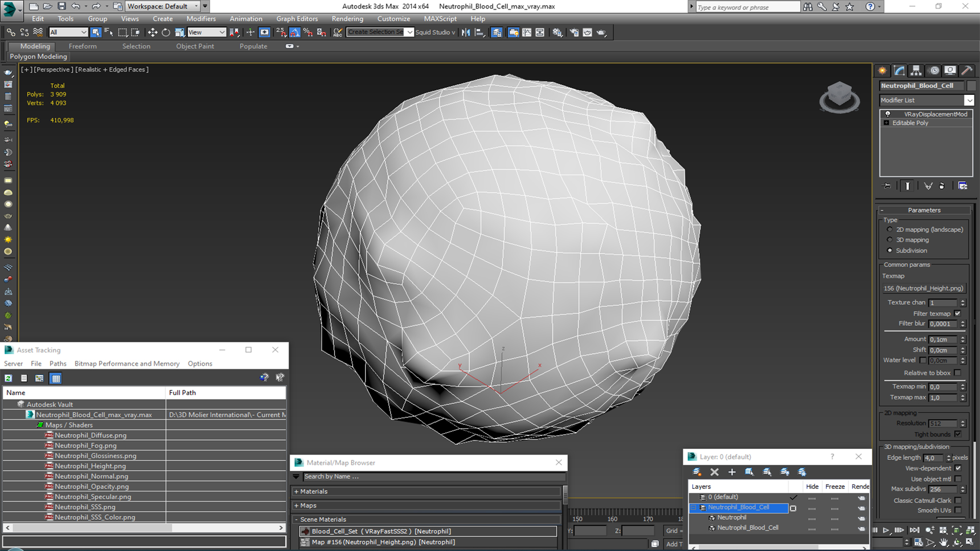Select Subdivision radio button in Parameters
This screenshot has height=551, width=980.
pos(890,249)
